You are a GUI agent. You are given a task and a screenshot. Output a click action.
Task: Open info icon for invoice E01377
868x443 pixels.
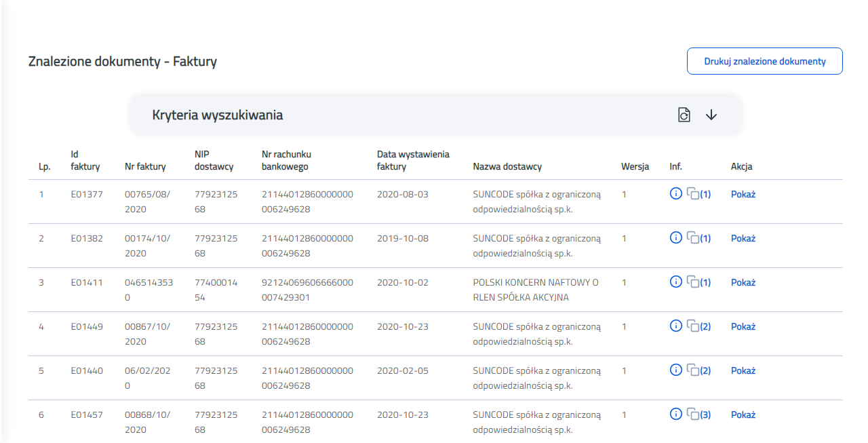[675, 194]
